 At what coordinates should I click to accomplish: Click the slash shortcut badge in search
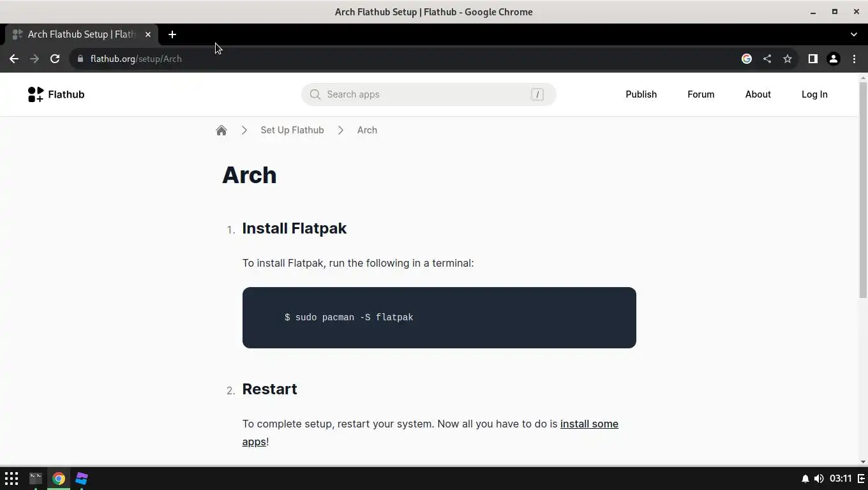537,94
